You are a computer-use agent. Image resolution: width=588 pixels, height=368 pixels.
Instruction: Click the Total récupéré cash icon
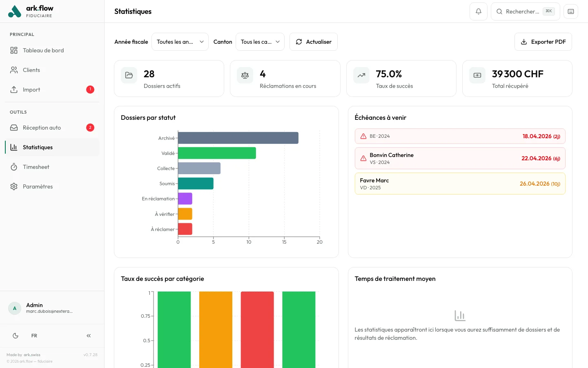(477, 75)
